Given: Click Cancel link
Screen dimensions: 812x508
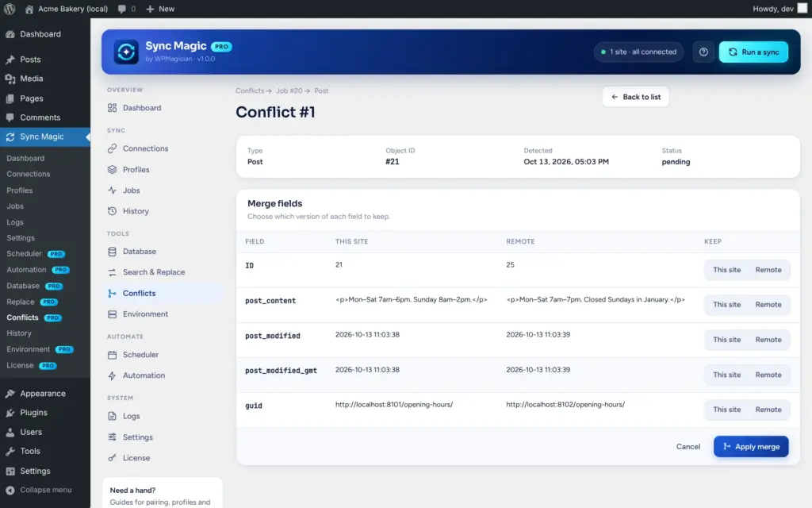Looking at the screenshot, I should pyautogui.click(x=688, y=446).
